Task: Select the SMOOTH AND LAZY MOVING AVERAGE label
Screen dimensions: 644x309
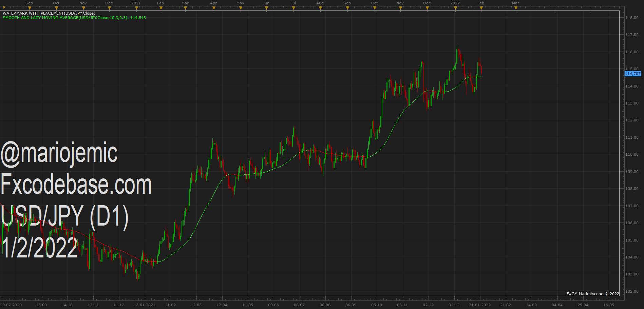Action: coord(74,18)
